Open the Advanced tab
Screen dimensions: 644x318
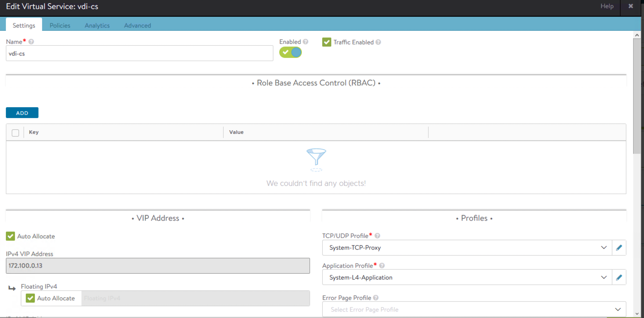(x=137, y=26)
